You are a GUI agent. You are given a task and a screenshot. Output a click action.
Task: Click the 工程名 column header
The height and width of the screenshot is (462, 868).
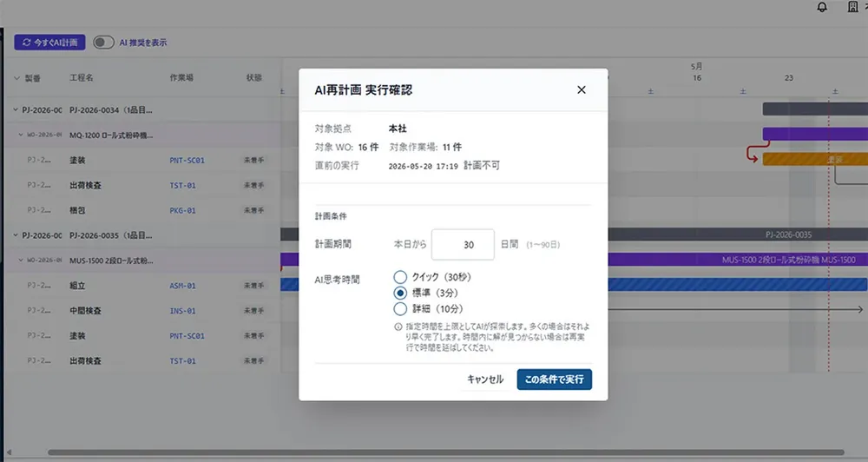click(82, 77)
